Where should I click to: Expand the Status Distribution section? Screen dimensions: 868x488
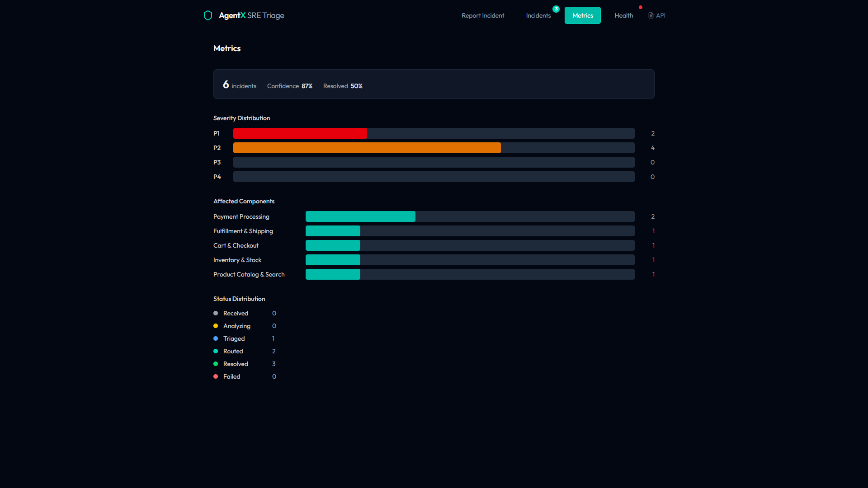[239, 299]
